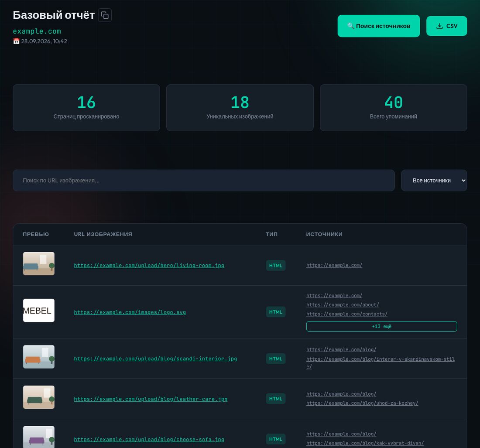Viewport: 480px width, 448px height.
Task: Click the Уникальных изображений stat card
Action: click(240, 108)
